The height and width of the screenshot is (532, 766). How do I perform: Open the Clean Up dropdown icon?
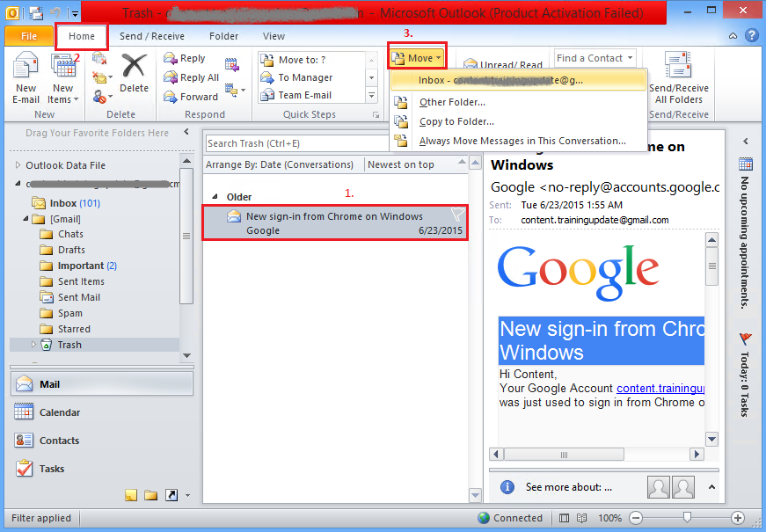[102, 77]
